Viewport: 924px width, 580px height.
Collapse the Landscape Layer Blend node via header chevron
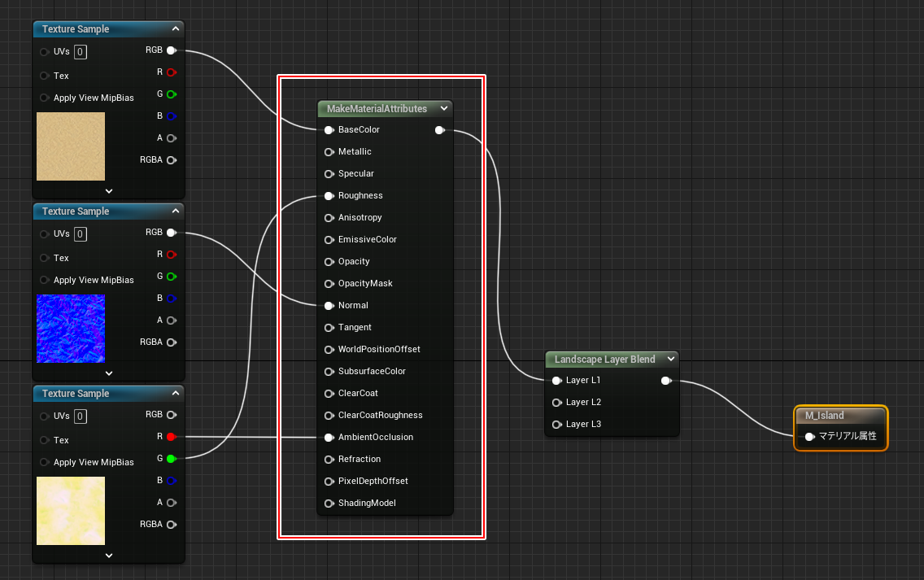[670, 359]
